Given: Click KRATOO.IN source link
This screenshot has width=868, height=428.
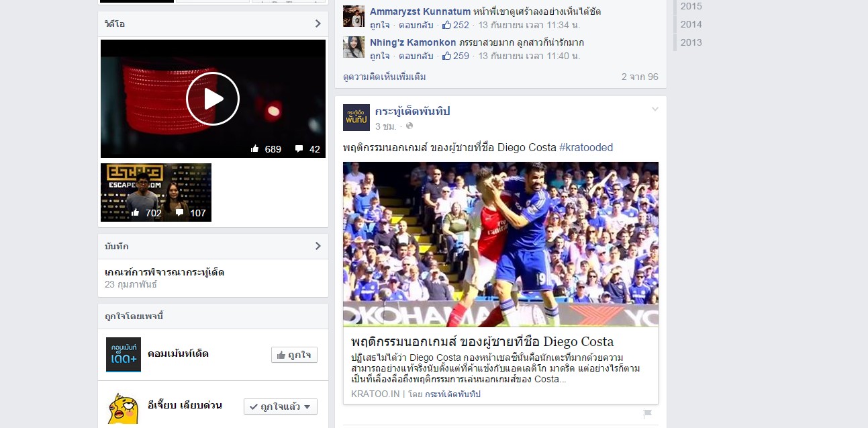Looking at the screenshot, I should [375, 394].
